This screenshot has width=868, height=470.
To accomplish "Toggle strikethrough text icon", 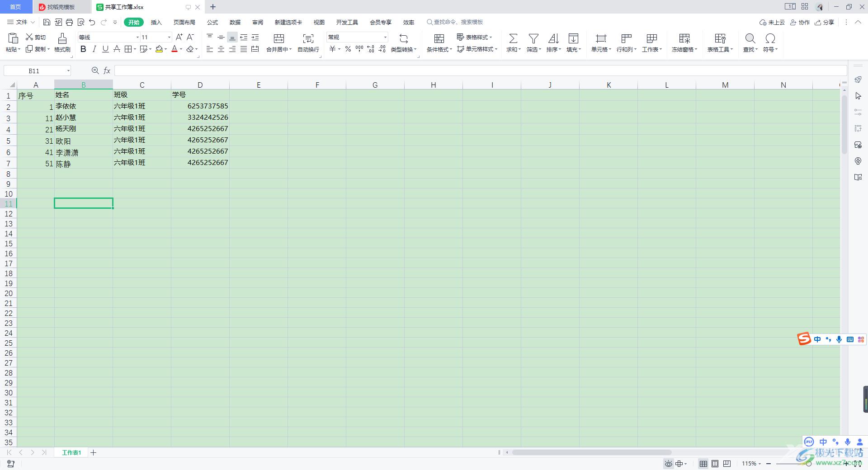I will 117,49.
